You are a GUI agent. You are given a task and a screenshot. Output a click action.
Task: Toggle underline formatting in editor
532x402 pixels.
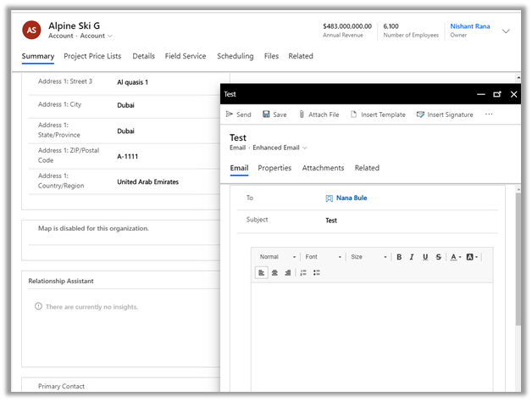click(424, 257)
